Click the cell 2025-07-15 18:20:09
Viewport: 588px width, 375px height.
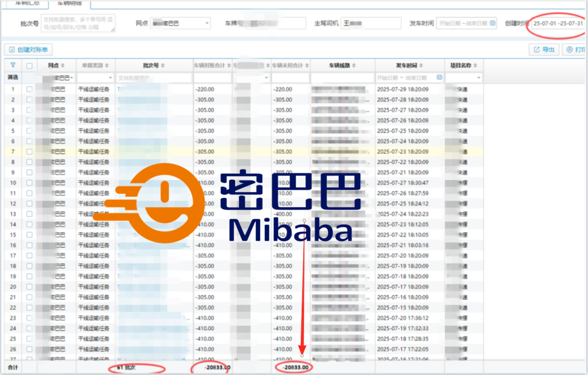pos(403,308)
